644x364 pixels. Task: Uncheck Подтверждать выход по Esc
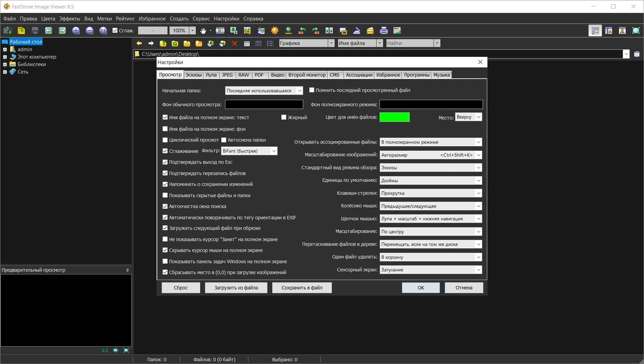point(165,162)
